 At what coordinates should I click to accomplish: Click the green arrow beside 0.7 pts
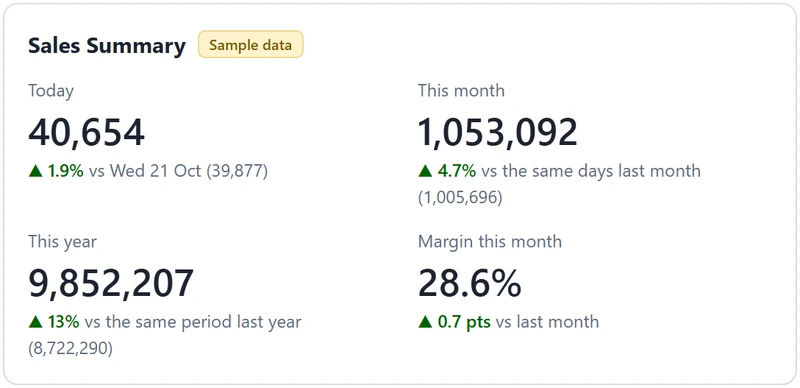[x=425, y=322]
